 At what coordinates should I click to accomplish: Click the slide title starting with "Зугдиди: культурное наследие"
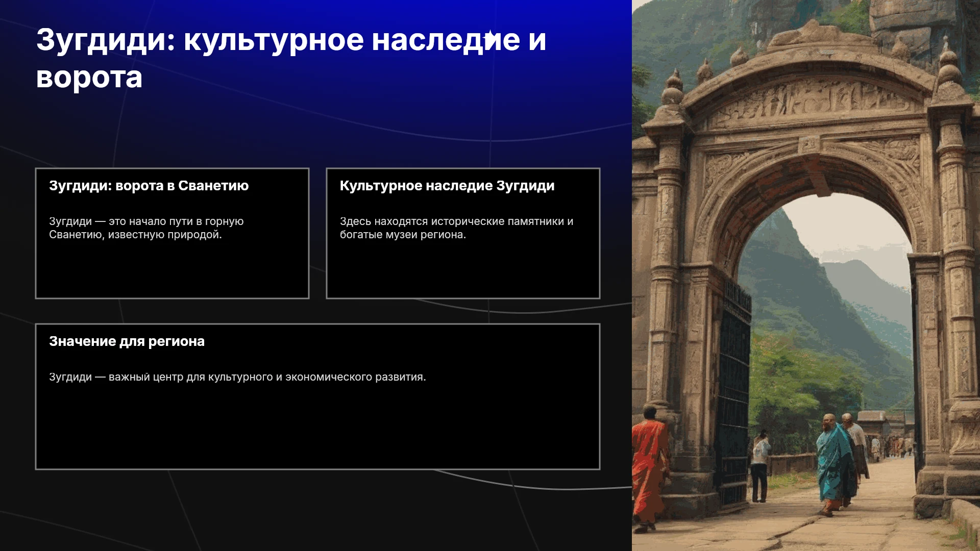[291, 59]
